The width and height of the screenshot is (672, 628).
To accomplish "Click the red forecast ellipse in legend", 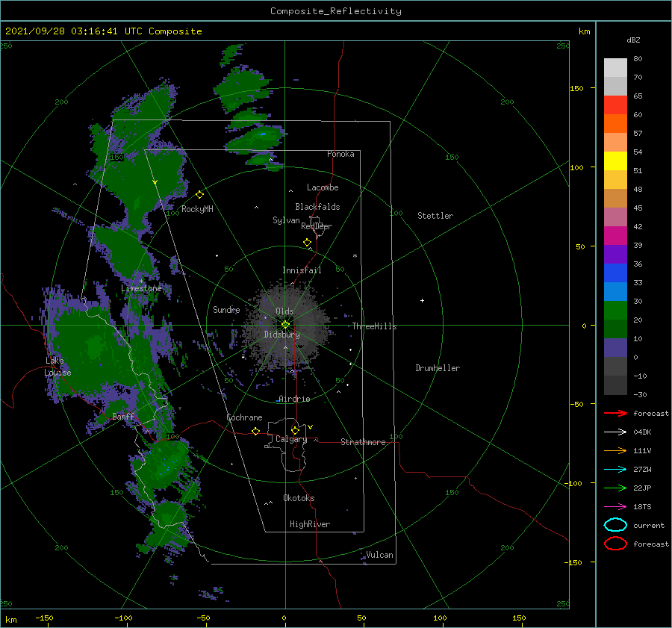I will (x=615, y=544).
